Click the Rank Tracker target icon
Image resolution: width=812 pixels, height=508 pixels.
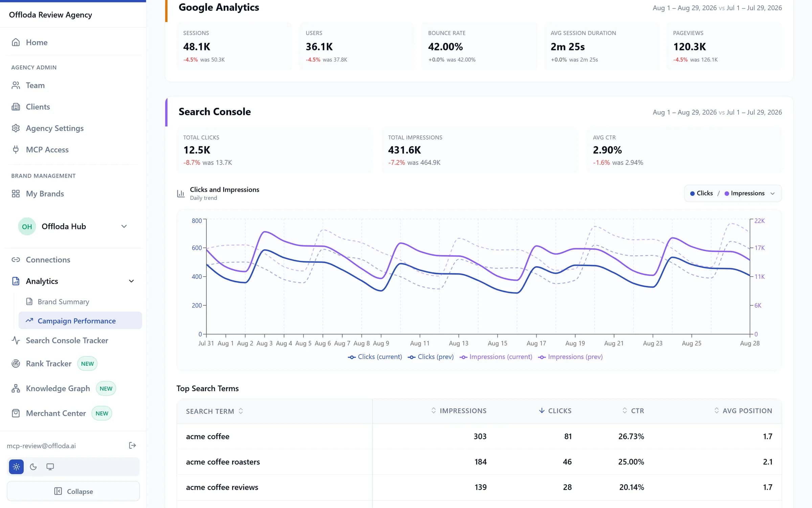click(x=16, y=363)
